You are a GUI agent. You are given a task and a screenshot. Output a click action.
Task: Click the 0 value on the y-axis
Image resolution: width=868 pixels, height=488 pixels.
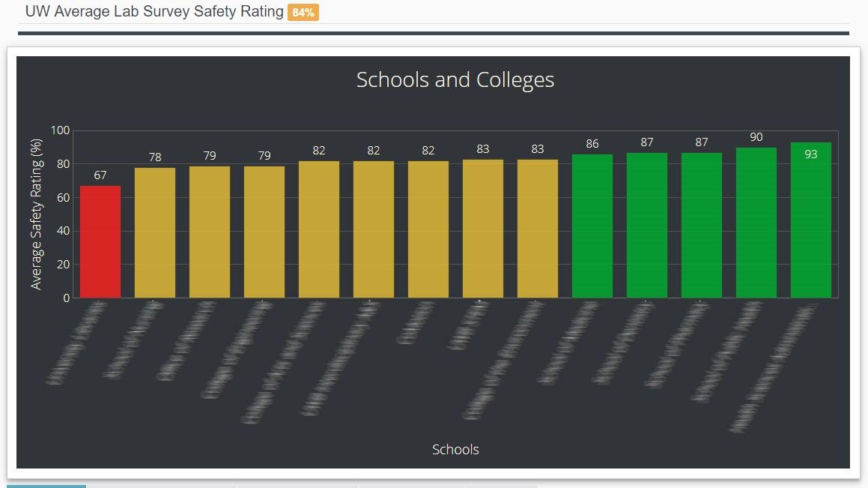(67, 298)
